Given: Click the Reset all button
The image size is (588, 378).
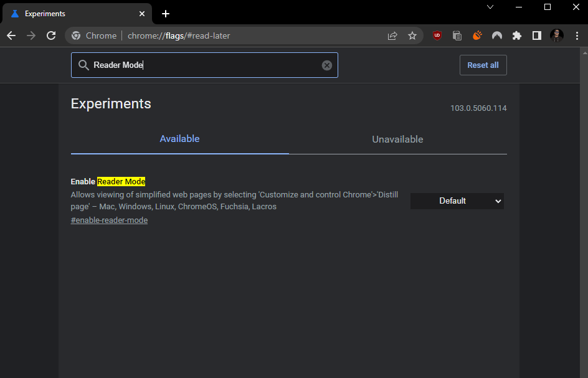Looking at the screenshot, I should (x=483, y=65).
